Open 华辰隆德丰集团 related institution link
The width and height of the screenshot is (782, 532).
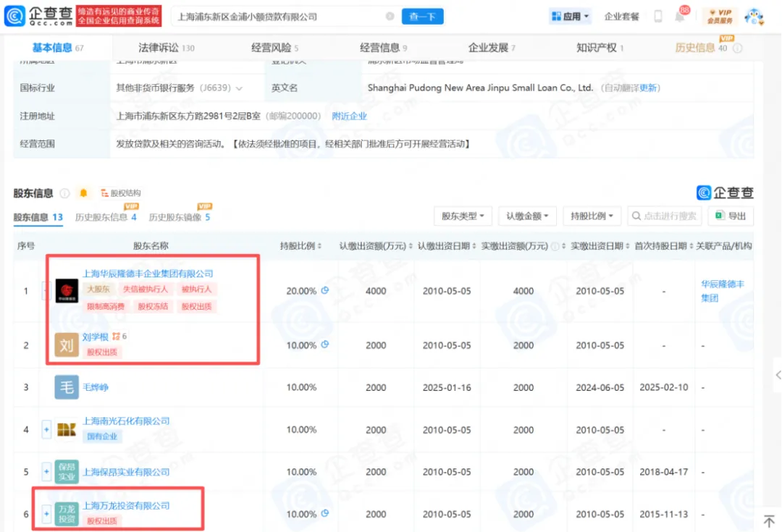click(722, 291)
